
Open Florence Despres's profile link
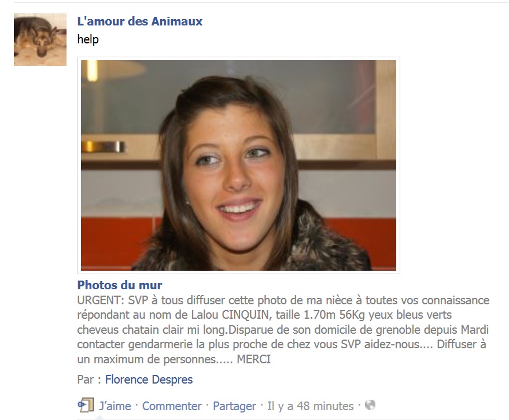(x=149, y=380)
